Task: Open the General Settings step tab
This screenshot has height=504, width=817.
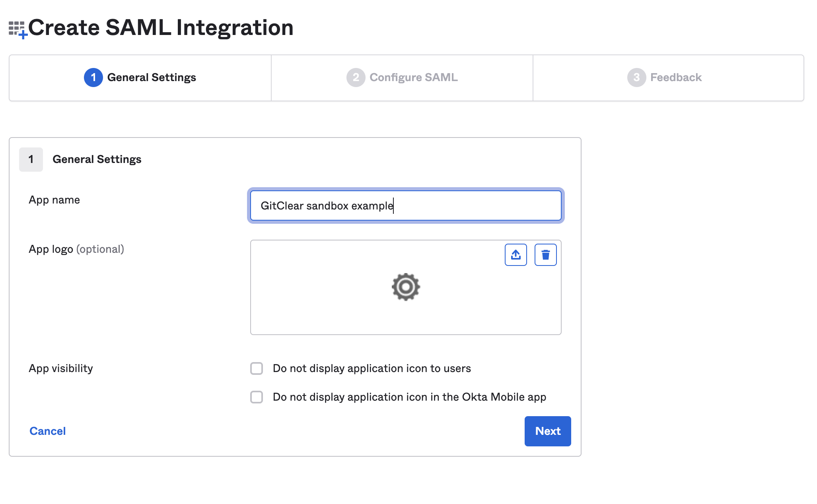Action: point(152,78)
